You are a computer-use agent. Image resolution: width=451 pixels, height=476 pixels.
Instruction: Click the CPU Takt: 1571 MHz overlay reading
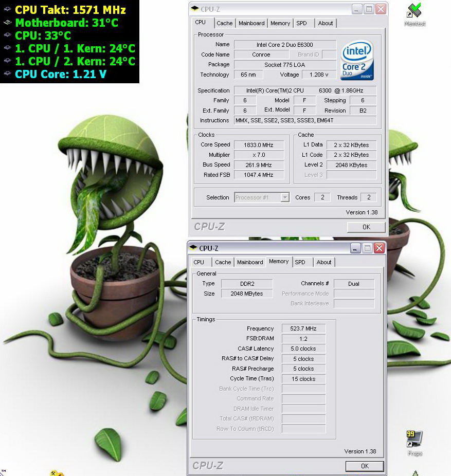click(x=70, y=10)
